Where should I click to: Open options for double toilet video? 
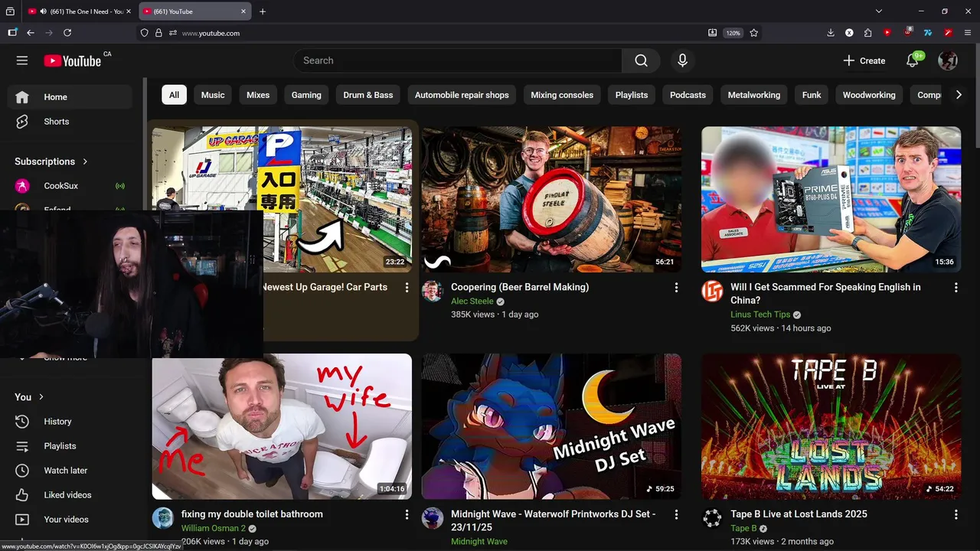[x=407, y=515]
